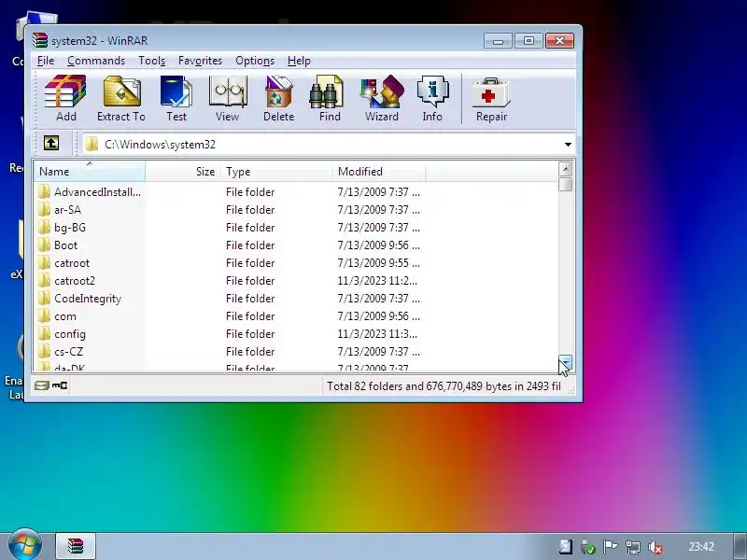Sort by the Size column header
Screen dimensions: 747x560
(183, 172)
